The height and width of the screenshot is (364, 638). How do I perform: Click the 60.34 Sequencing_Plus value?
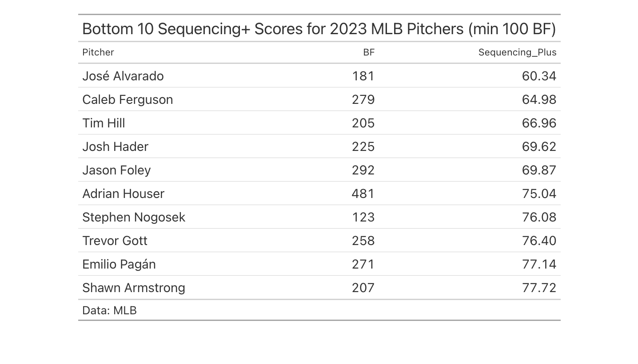tap(539, 76)
